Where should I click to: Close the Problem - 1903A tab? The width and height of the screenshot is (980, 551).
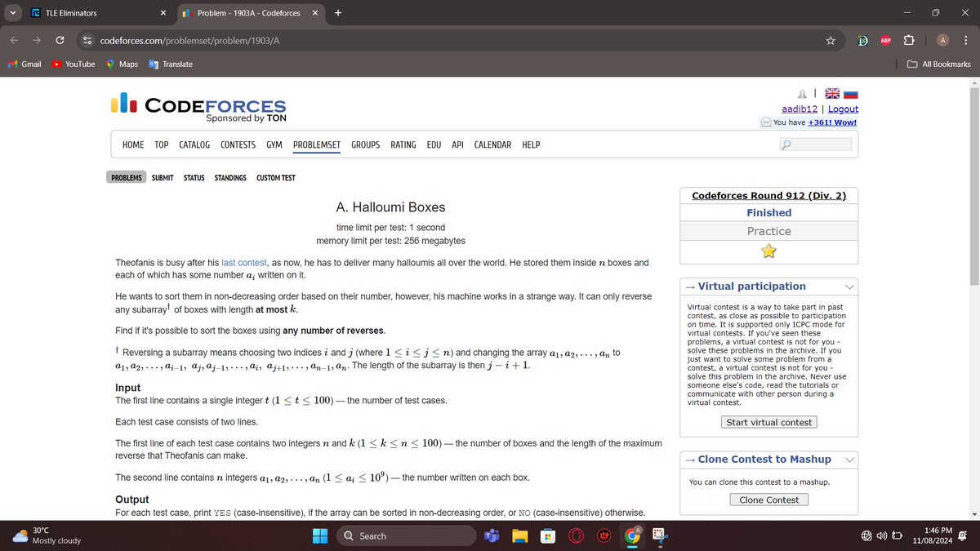pos(314,13)
